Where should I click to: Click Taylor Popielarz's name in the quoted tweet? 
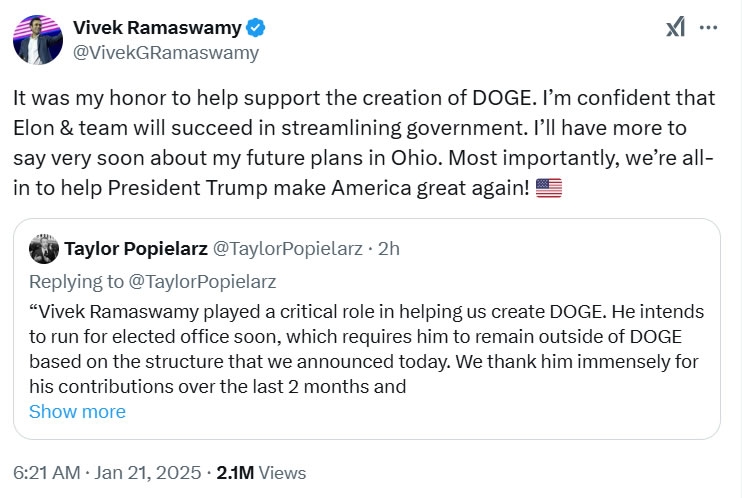click(x=136, y=249)
